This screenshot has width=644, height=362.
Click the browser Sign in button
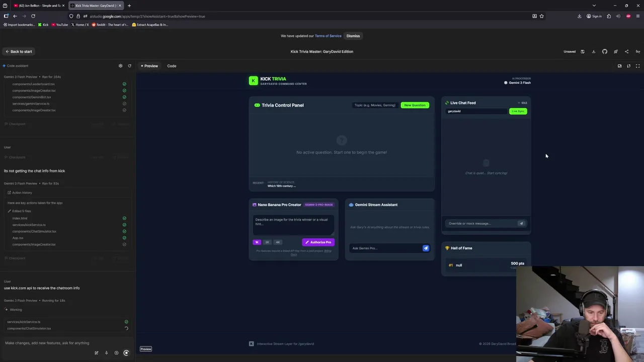click(594, 16)
